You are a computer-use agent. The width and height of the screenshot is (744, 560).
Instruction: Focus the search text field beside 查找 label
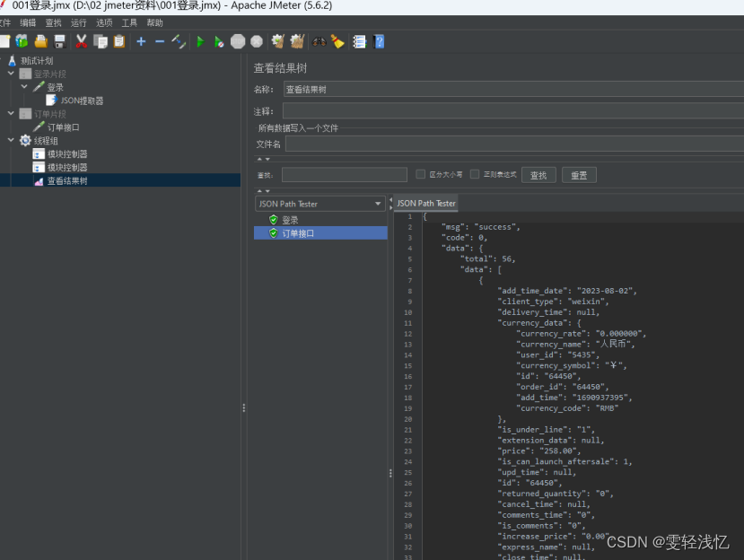(x=345, y=175)
